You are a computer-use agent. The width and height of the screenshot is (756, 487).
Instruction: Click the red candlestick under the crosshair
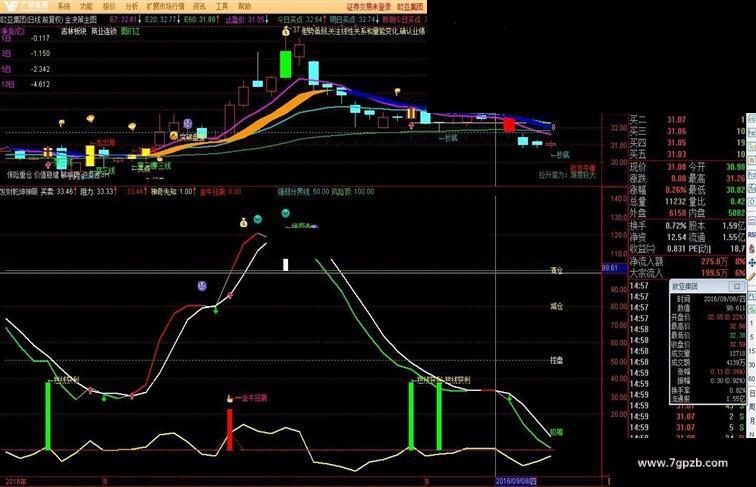pos(509,124)
